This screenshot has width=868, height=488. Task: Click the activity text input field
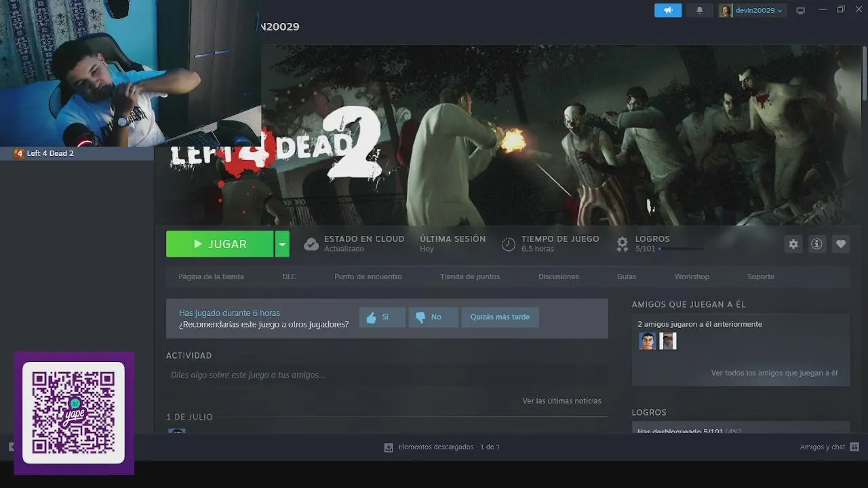coord(387,375)
